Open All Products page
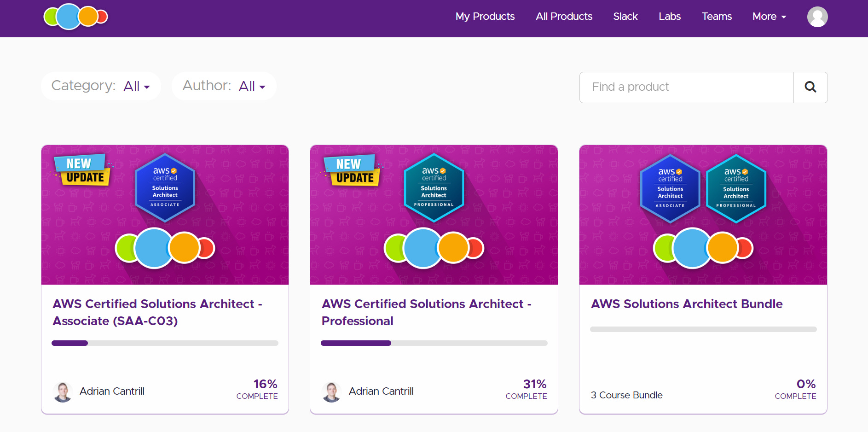Screen dimensions: 868x432 (x=564, y=17)
